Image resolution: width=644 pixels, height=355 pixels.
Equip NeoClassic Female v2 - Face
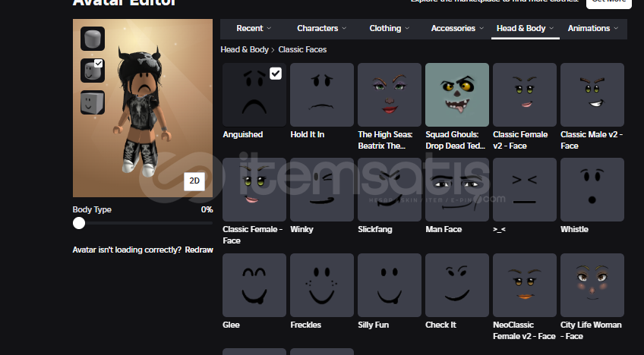[525, 285]
